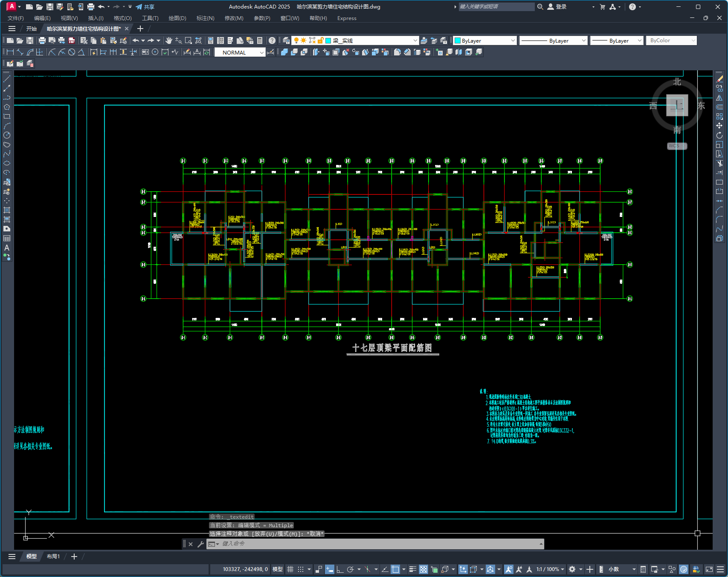Toggle Ortho mode in status bar

pos(340,569)
